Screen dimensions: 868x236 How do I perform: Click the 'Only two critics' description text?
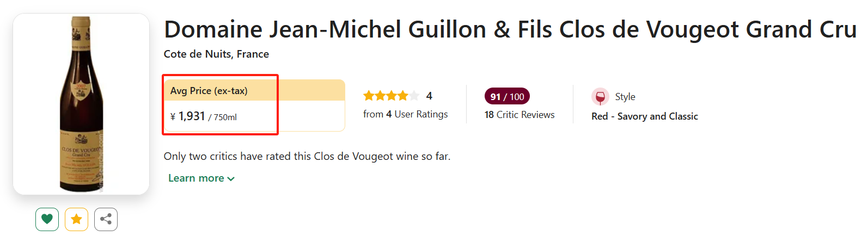click(307, 157)
